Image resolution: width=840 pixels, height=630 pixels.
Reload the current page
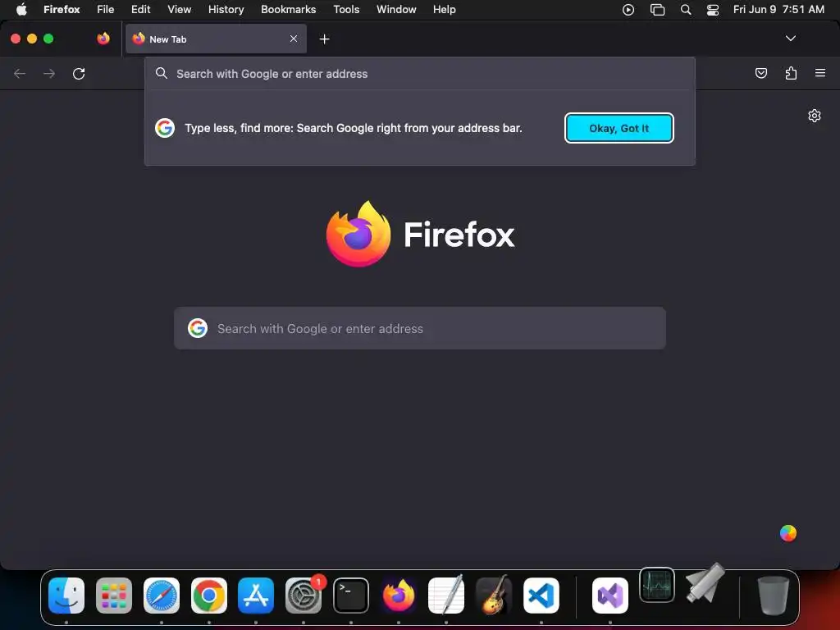[x=79, y=73]
